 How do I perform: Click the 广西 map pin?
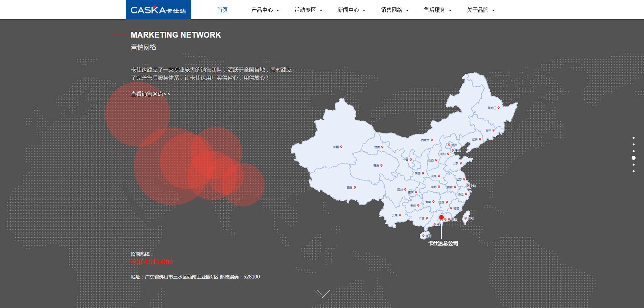(x=427, y=218)
